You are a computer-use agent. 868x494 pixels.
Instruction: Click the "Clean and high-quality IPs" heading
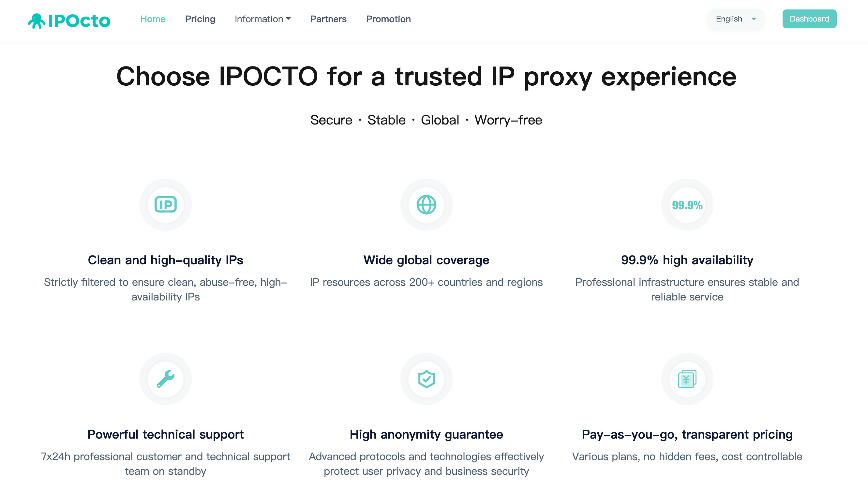point(165,260)
